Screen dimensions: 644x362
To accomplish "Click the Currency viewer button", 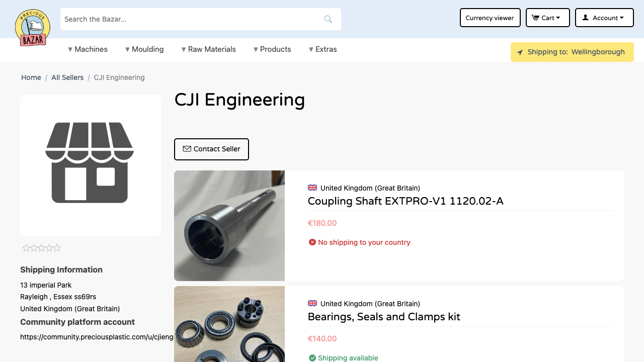I will pos(490,18).
